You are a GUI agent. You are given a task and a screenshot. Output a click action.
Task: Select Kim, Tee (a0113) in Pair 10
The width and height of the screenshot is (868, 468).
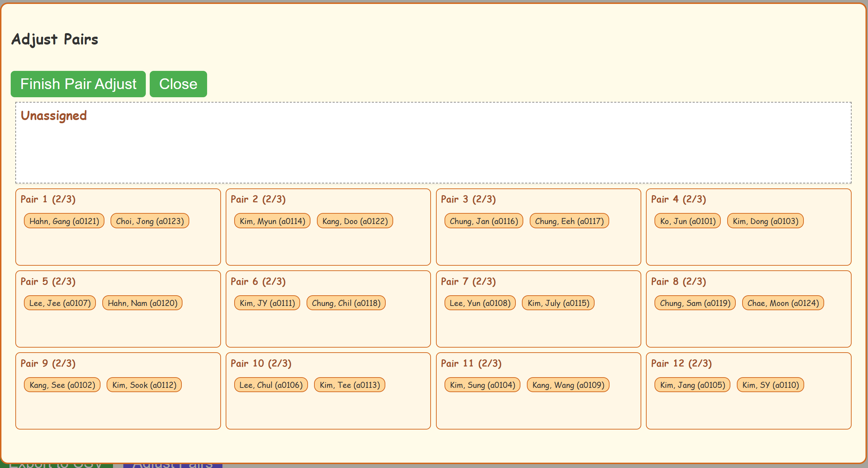point(349,385)
